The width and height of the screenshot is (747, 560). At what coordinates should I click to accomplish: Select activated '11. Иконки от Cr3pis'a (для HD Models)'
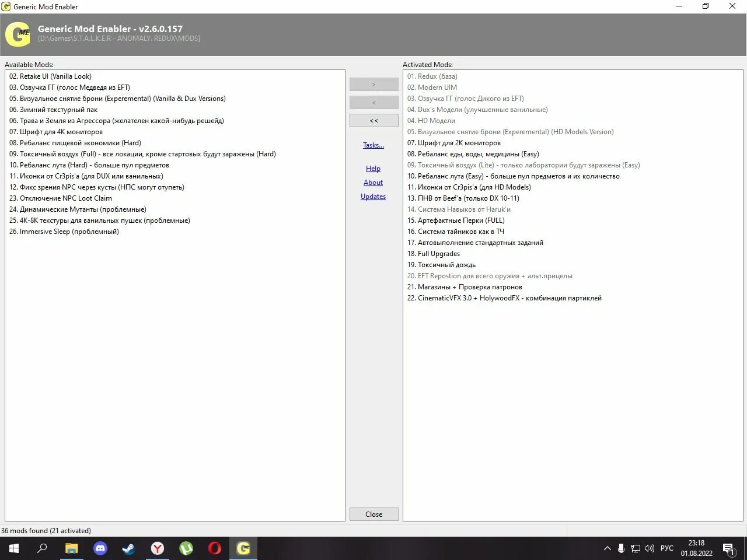pos(469,187)
